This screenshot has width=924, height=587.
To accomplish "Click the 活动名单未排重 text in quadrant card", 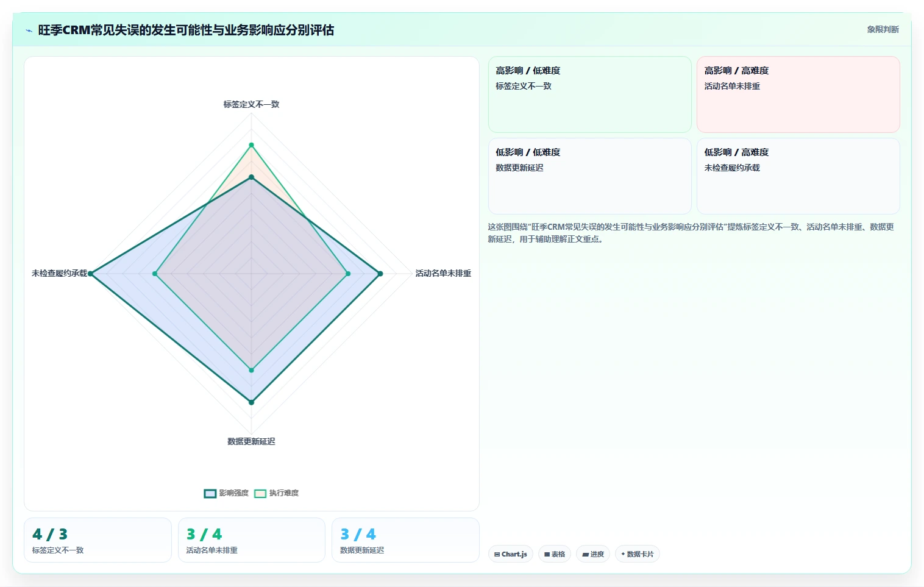I will [732, 86].
